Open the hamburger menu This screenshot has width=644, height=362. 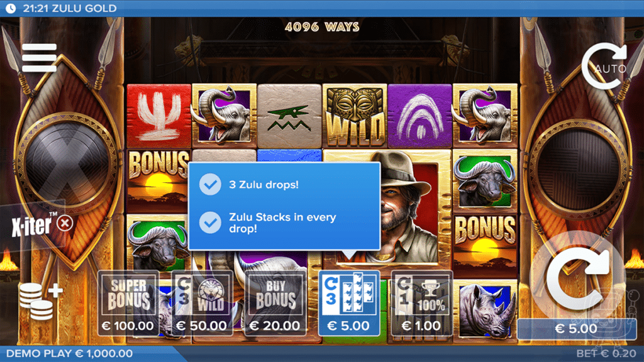coord(40,57)
